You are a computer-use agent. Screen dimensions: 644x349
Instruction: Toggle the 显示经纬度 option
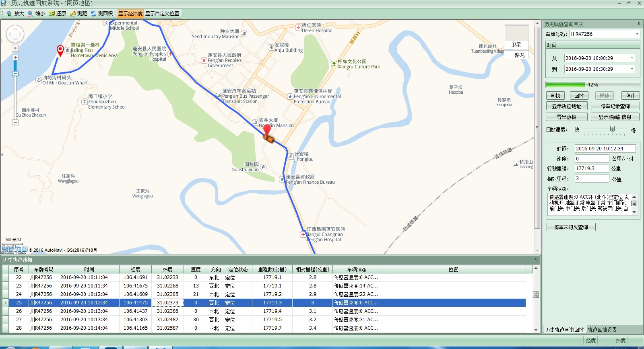(130, 14)
